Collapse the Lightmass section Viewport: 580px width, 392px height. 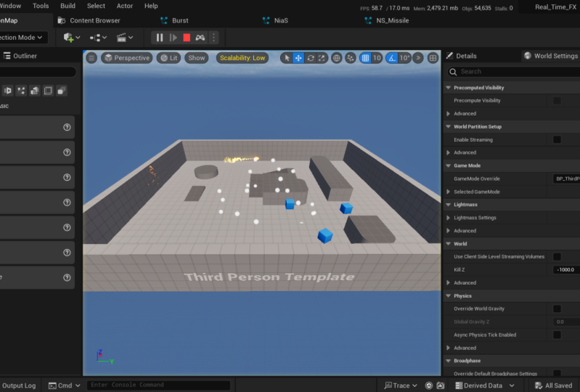[x=449, y=205]
